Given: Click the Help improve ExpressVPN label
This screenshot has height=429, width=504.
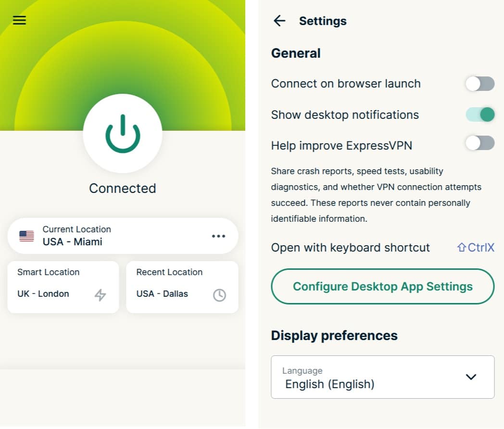Looking at the screenshot, I should [341, 146].
